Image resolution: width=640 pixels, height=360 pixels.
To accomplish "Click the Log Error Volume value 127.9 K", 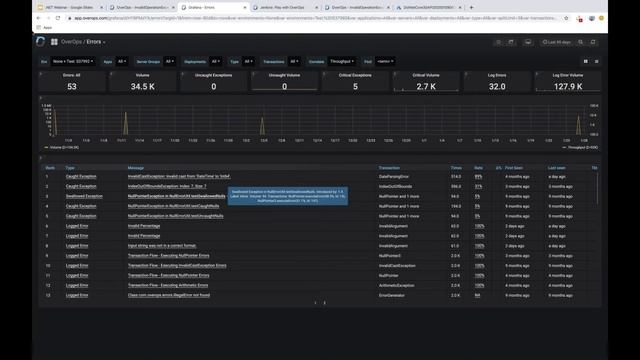I will [x=568, y=87].
